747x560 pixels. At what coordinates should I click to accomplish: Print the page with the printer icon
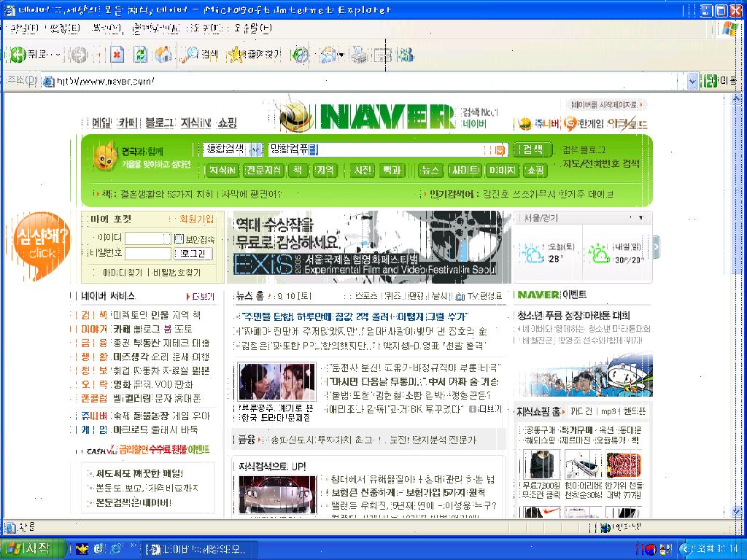360,55
